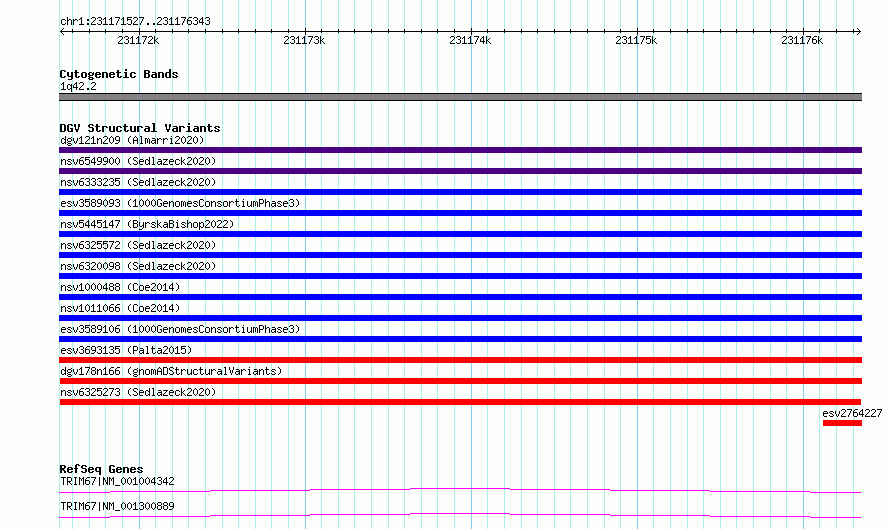The image size is (890, 529).
Task: Click the gray 1q42.2 cytogenetic band bar
Action: point(460,97)
